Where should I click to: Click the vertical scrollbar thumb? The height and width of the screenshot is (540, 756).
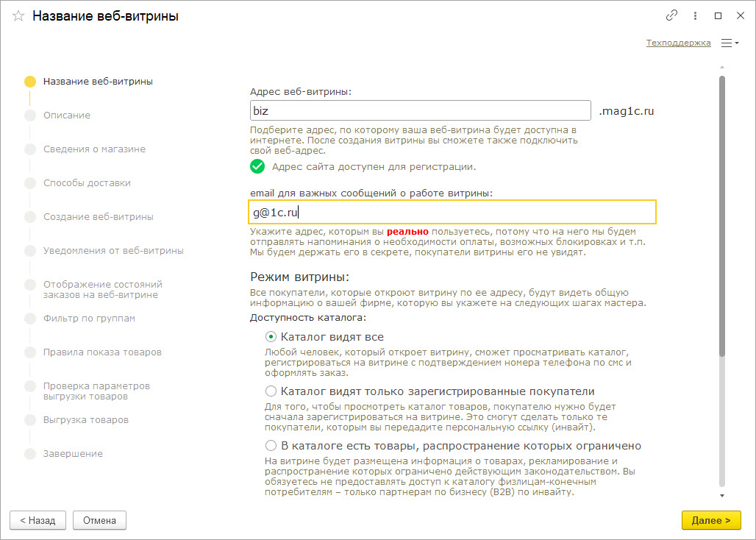coord(722,213)
